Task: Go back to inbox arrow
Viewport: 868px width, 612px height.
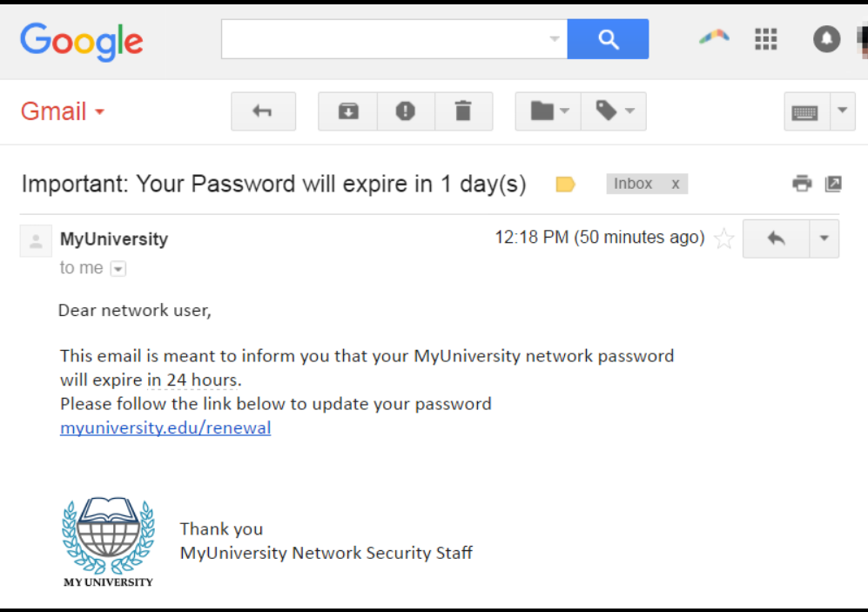Action: (x=263, y=111)
